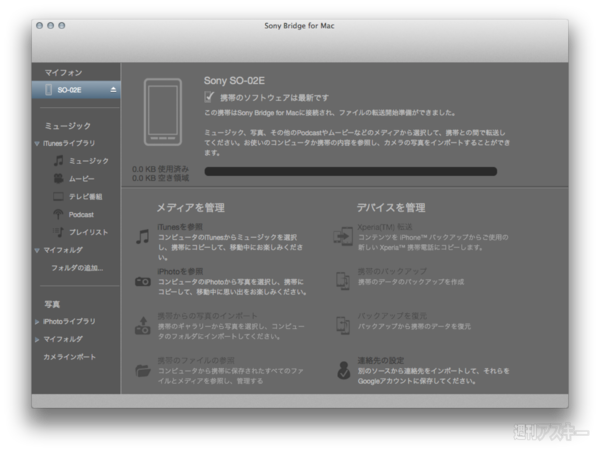The width and height of the screenshot is (600, 452).
Task: Click the 0.0 KB 使用済み text
Action: click(x=160, y=169)
